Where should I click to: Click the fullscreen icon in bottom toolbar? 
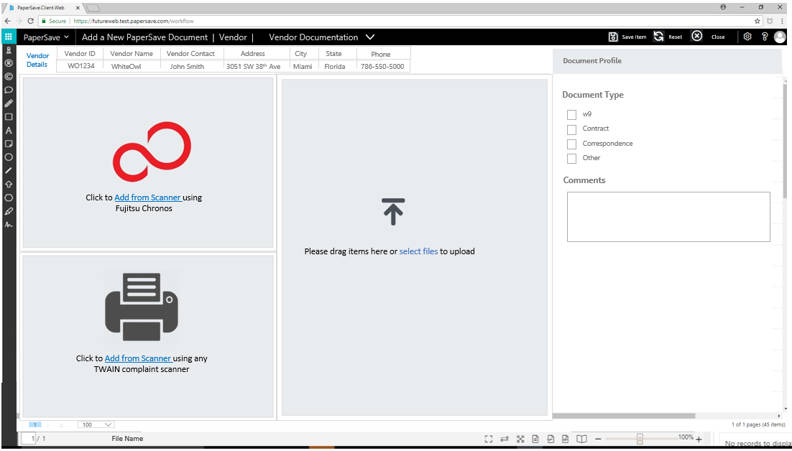(x=488, y=439)
